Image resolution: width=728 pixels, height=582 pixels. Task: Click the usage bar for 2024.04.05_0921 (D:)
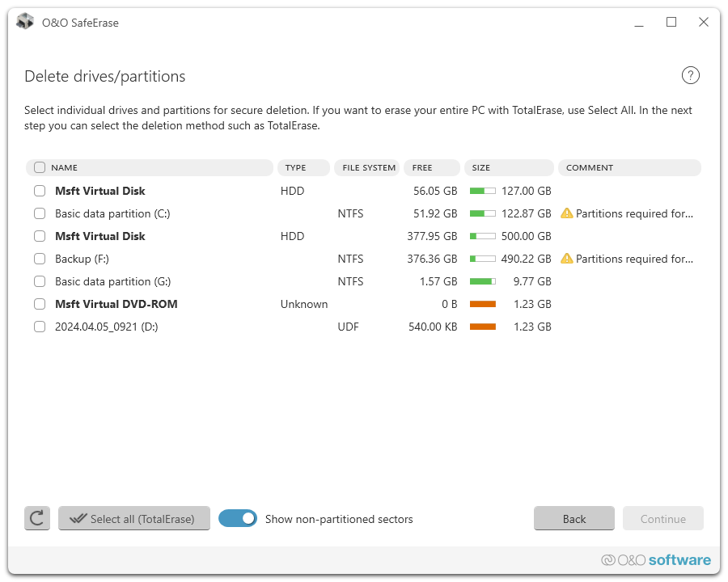pos(483,327)
